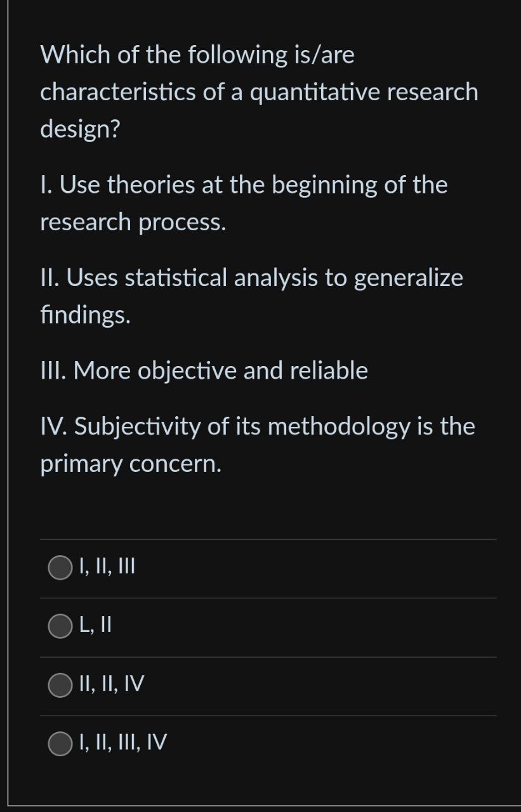Click statement II about statistical analysis
The width and height of the screenshot is (521, 812).
pos(251,296)
